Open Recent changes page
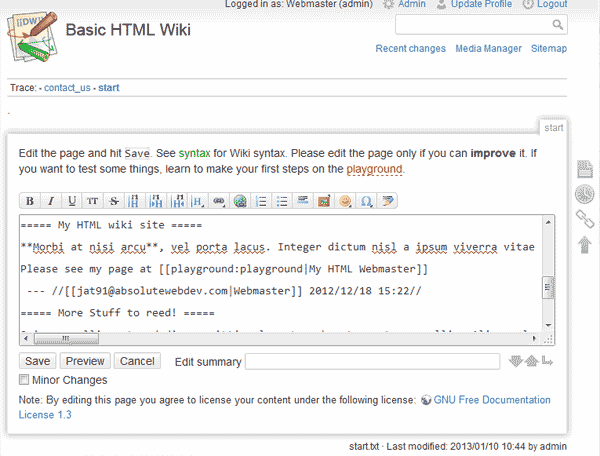This screenshot has height=456, width=600. point(409,48)
